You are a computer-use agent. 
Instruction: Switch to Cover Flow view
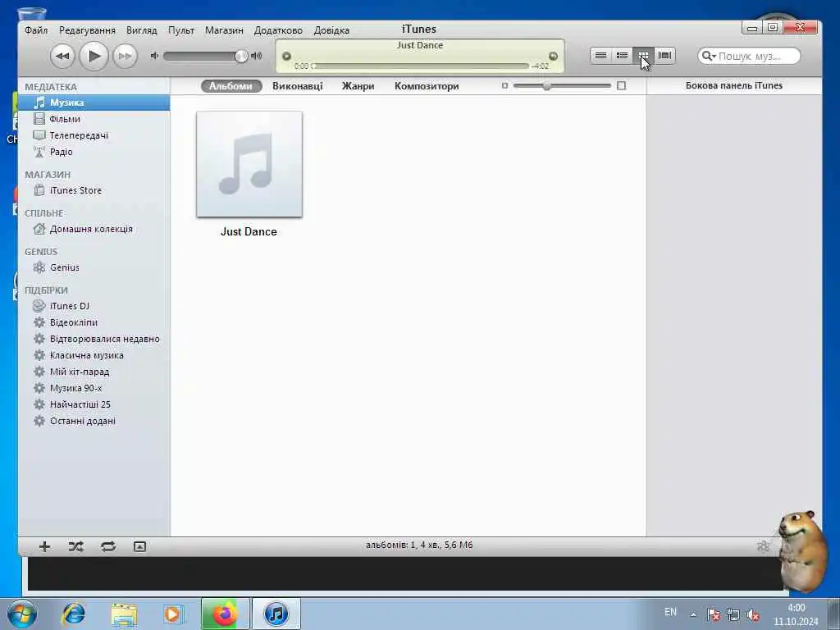(664, 56)
